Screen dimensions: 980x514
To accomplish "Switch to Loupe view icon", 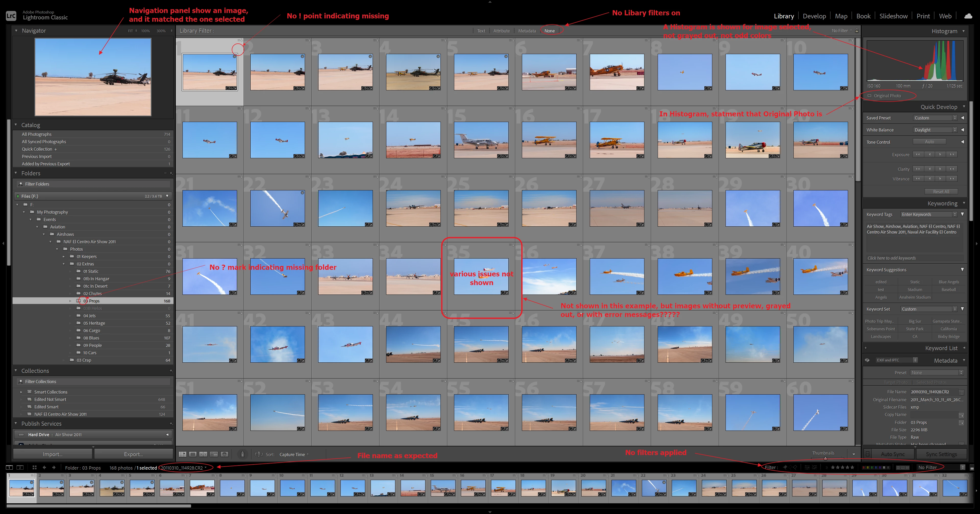I will pos(193,454).
